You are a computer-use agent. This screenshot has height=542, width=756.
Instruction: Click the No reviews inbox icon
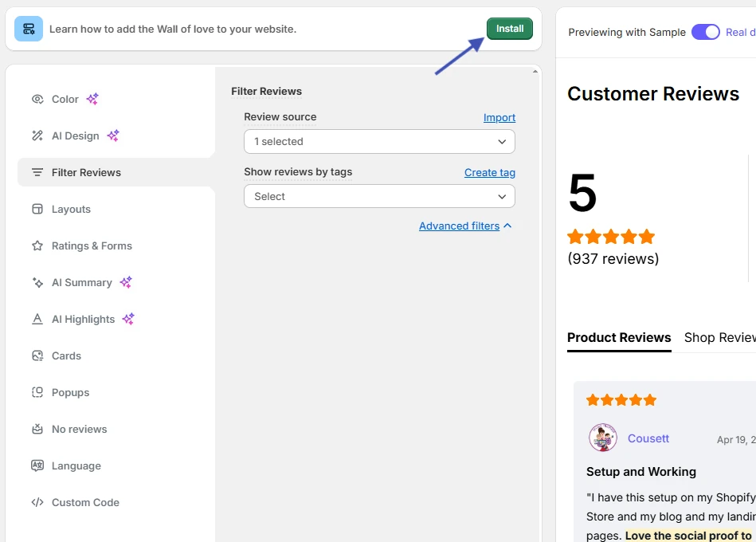tap(37, 429)
